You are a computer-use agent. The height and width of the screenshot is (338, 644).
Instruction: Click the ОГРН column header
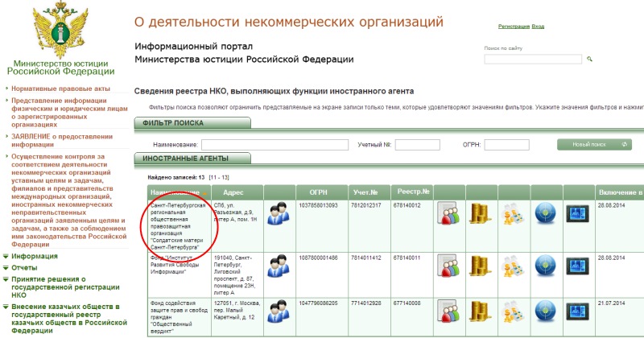(318, 192)
